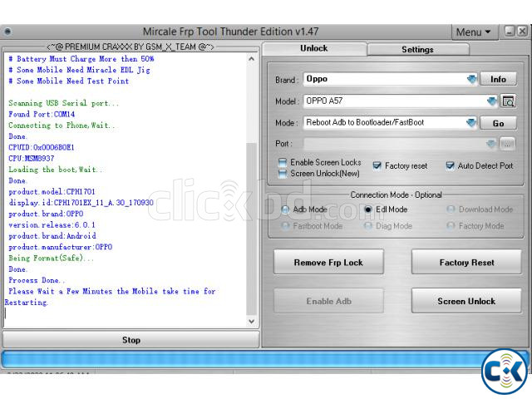Image resolution: width=532 pixels, height=399 pixels.
Task: Open the Menu dropdown in the title bar
Action: 473,32
